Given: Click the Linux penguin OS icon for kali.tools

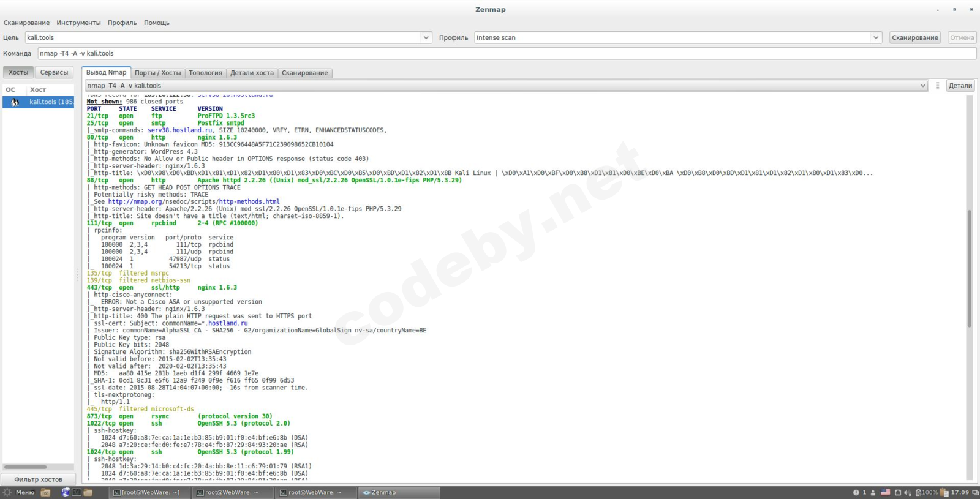Looking at the screenshot, I should (x=15, y=102).
